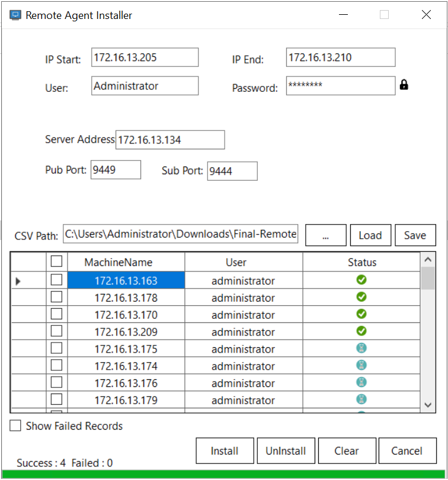Click the table scrollbar down arrow
Image resolution: width=448 pixels, height=480 pixels.
pyautogui.click(x=428, y=405)
